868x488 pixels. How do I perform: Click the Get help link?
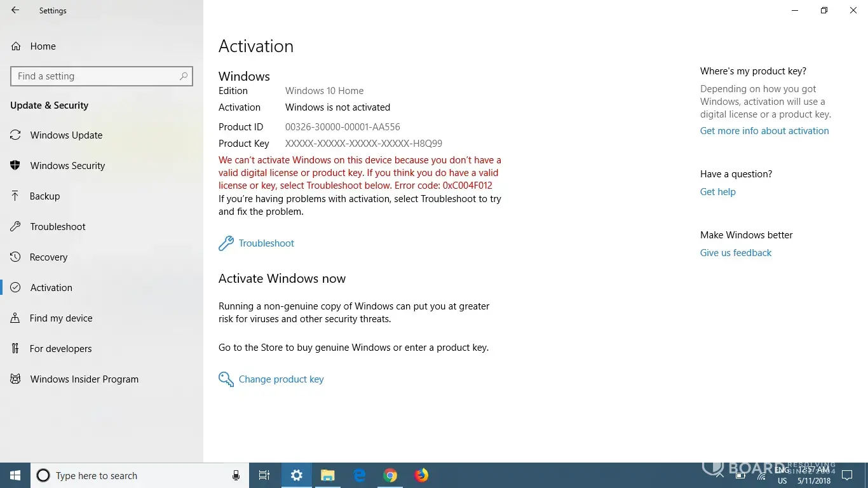click(717, 192)
